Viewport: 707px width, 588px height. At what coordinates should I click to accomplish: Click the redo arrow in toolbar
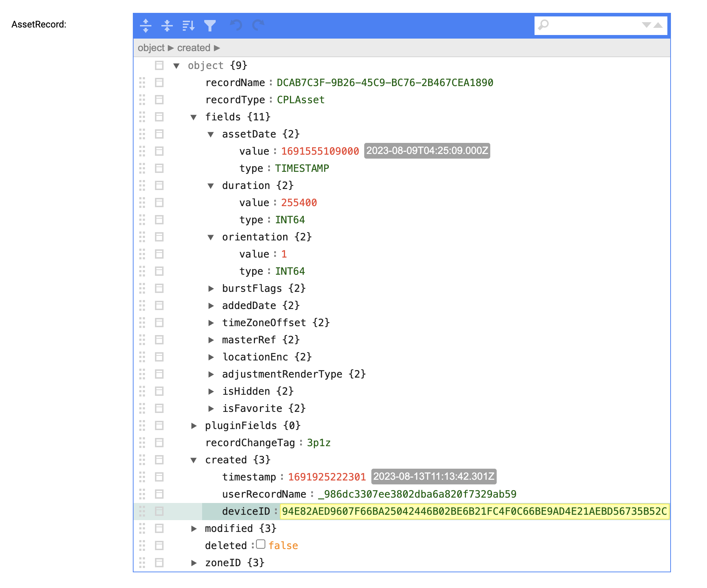[x=258, y=25]
